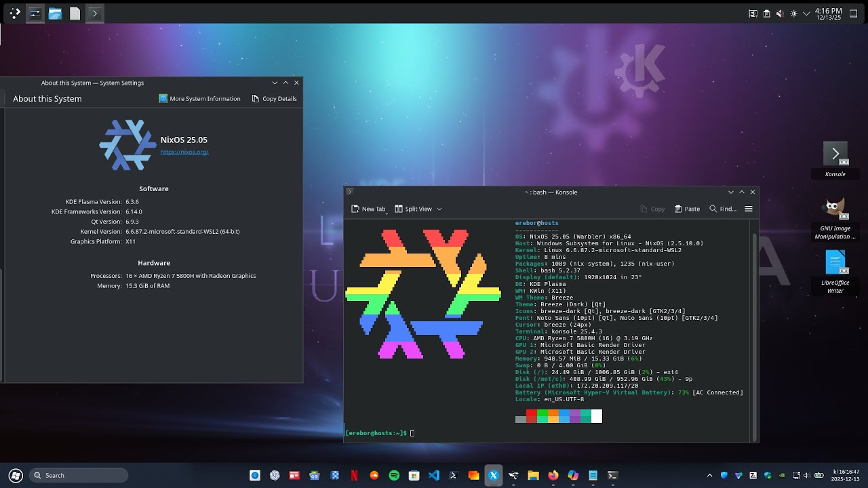Image resolution: width=868 pixels, height=488 pixels.
Task: Open the nixos.org link
Action: 184,152
